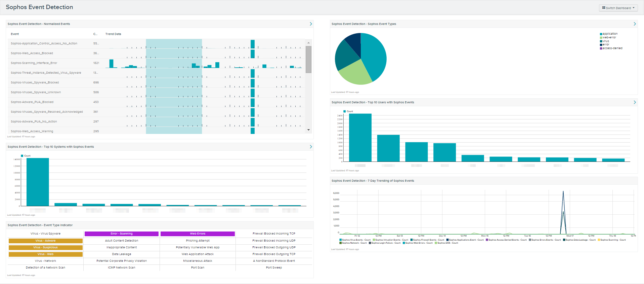
Task: Expand Top 10 Systems panel arrow
Action: pos(311,147)
